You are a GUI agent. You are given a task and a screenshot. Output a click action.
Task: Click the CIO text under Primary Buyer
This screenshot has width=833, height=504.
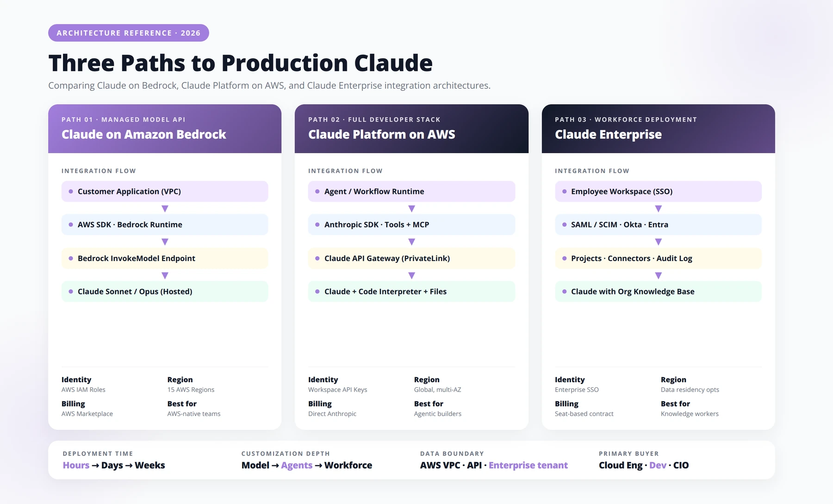pos(681,465)
